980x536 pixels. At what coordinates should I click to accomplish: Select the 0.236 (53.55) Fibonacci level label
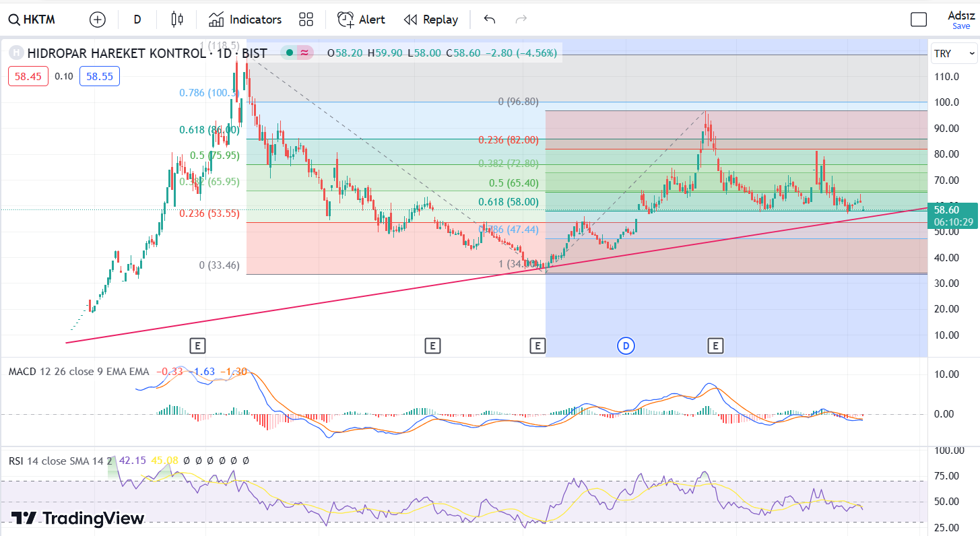pyautogui.click(x=209, y=213)
